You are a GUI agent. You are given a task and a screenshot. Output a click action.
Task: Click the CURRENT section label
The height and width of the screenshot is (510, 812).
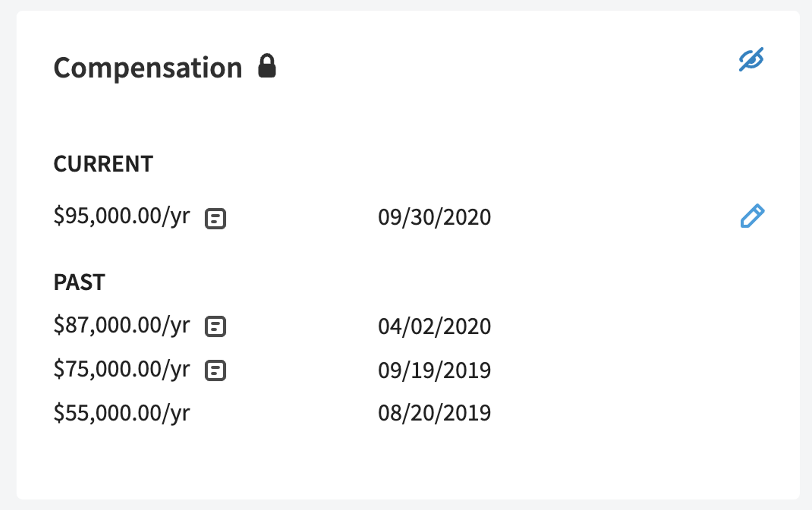(103, 164)
